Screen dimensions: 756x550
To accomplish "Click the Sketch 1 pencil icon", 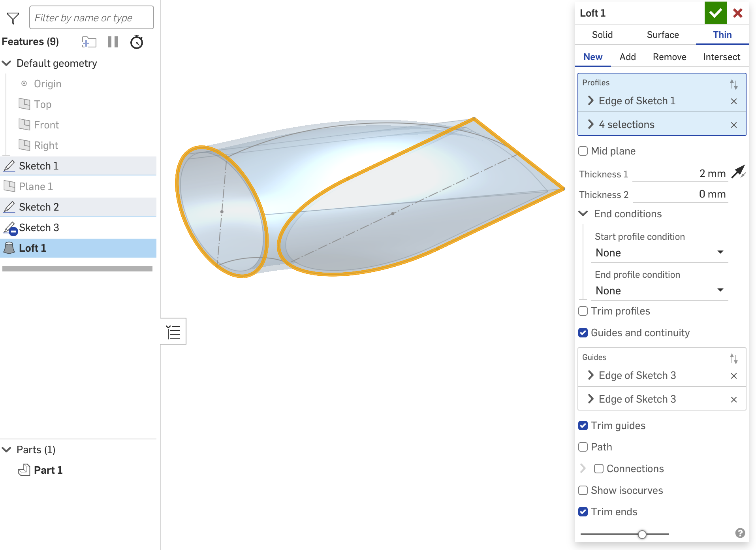I will tap(9, 166).
